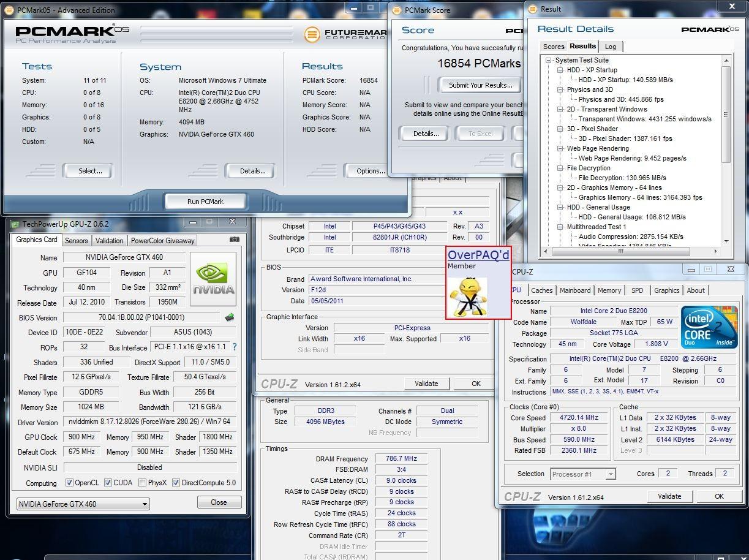Collapse the HDD - XP Startup node
Image resolution: width=749 pixels, height=560 pixels.
coord(560,70)
